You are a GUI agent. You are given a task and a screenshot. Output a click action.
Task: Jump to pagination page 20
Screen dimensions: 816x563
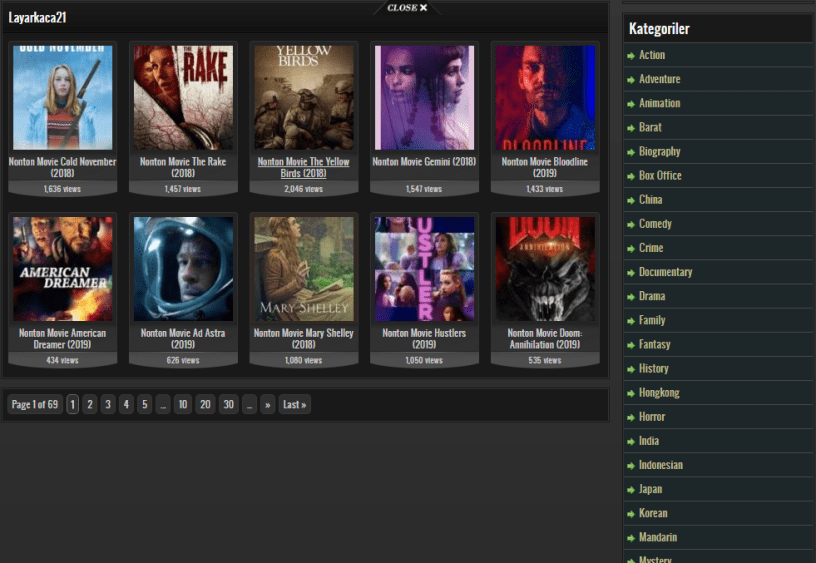205,404
